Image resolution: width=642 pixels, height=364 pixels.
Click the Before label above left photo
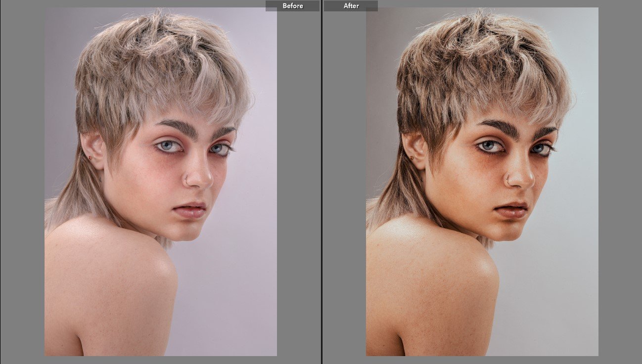pyautogui.click(x=292, y=6)
